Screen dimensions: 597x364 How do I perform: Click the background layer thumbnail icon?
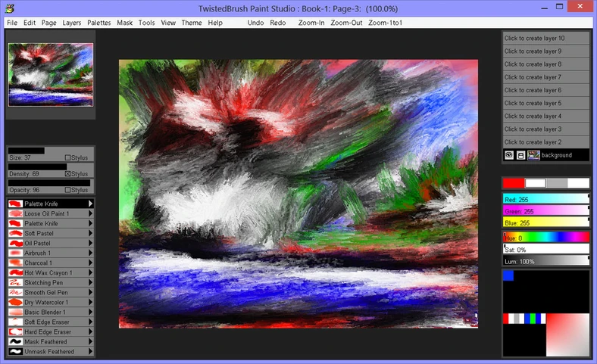(534, 155)
